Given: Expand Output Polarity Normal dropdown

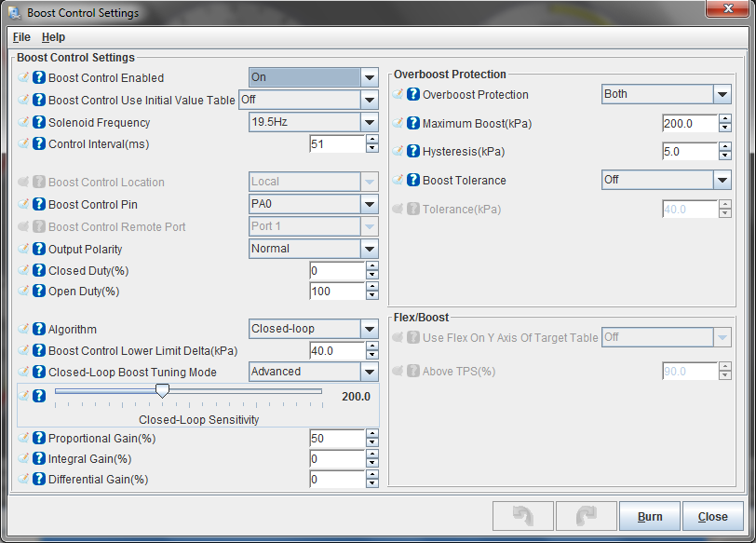Looking at the screenshot, I should [x=370, y=249].
